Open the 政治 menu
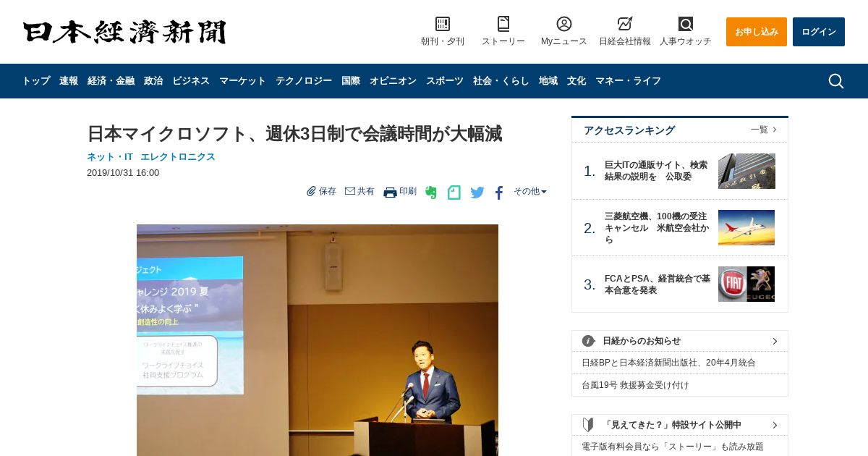 (153, 81)
